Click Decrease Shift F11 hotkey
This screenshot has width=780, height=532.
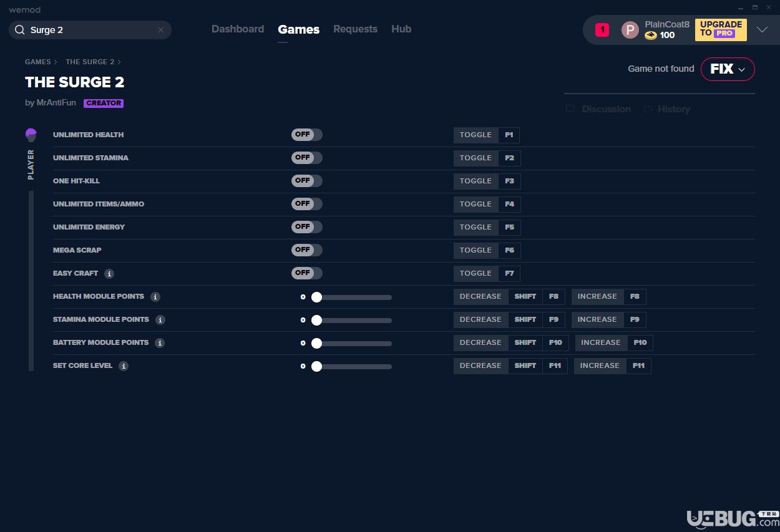[x=510, y=365]
